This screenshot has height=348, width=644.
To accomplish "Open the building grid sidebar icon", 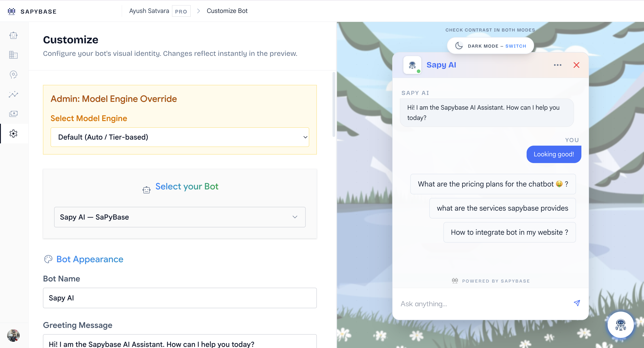I will [x=13, y=55].
